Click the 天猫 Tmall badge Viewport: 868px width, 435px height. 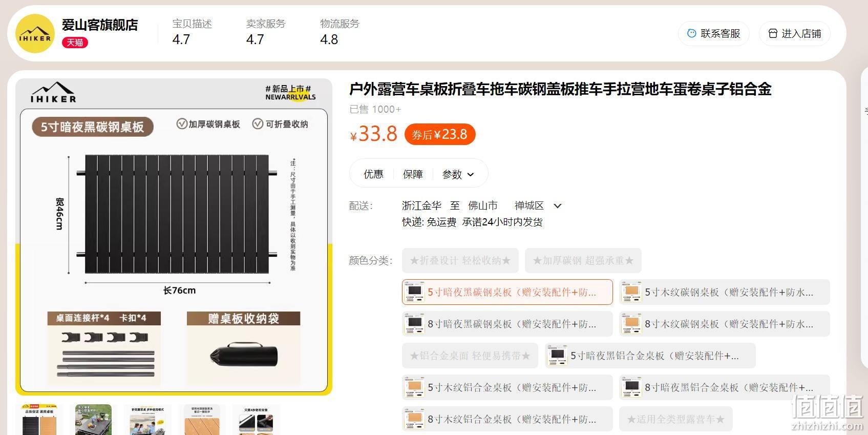75,43
